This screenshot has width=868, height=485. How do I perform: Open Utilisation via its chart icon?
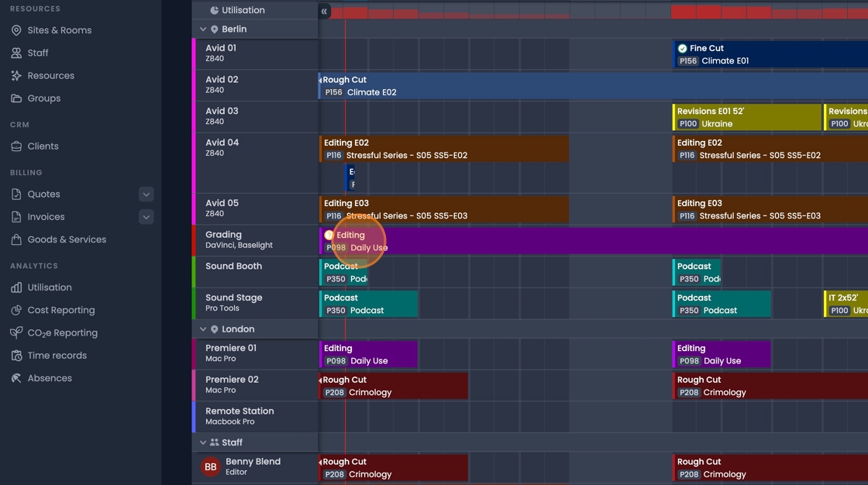click(15, 287)
